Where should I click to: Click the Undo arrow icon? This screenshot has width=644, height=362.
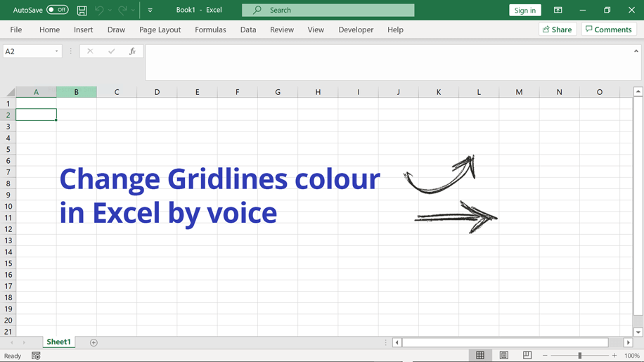click(99, 11)
